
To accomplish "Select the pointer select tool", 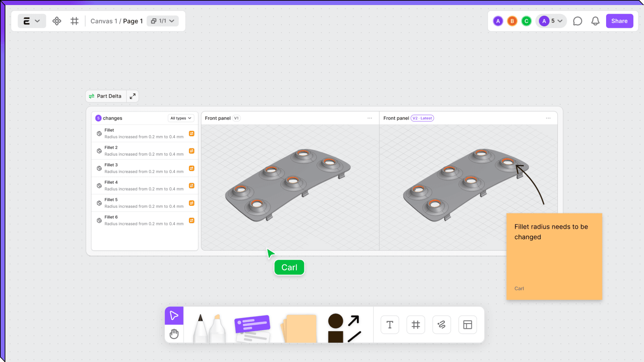I will 174,316.
